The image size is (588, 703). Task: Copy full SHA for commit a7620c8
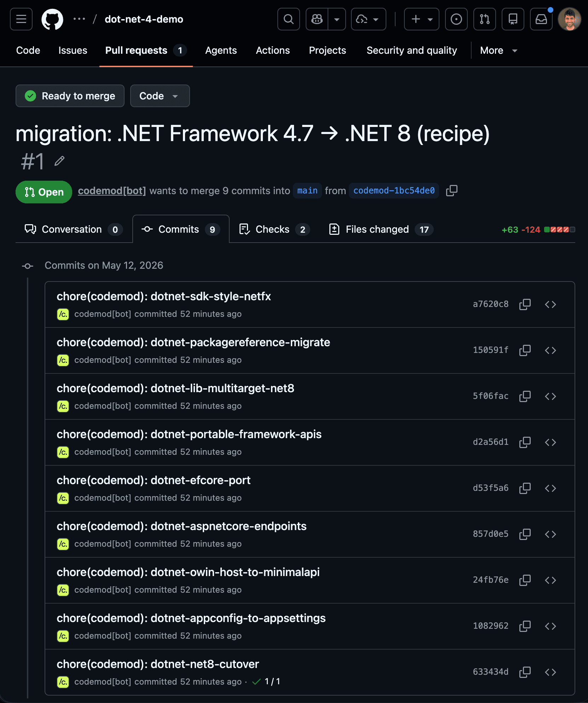coord(525,304)
